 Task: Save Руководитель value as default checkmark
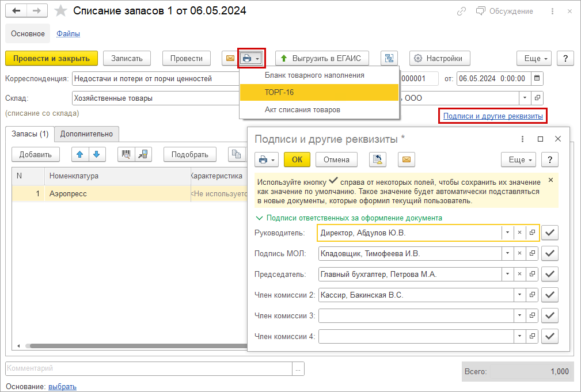550,233
